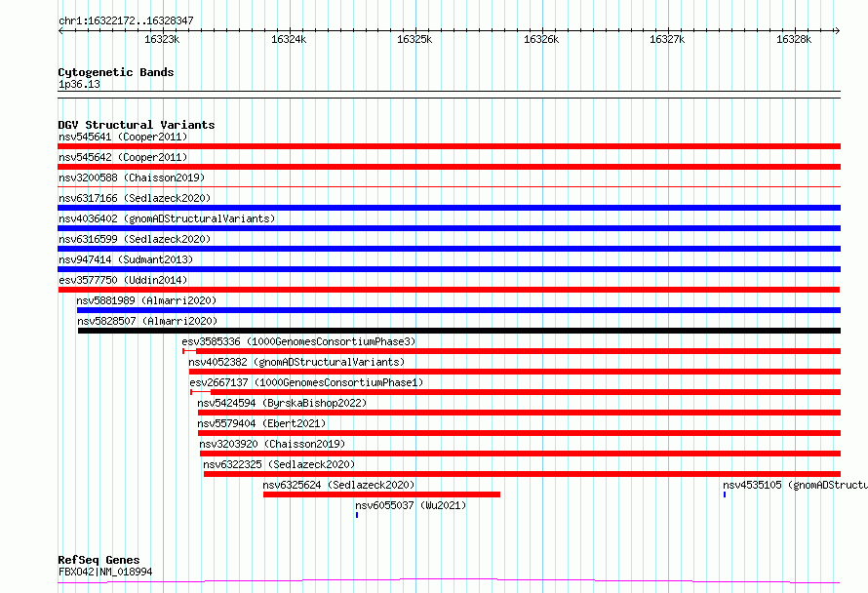Open nsv5881989 (Almarri2020) variant label
The image size is (868, 593).
tap(146, 300)
